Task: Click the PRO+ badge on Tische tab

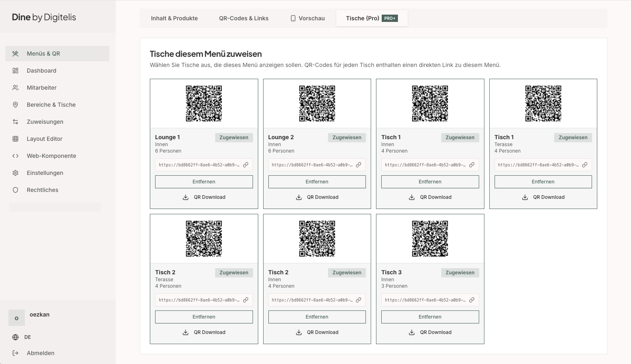Action: tap(390, 18)
